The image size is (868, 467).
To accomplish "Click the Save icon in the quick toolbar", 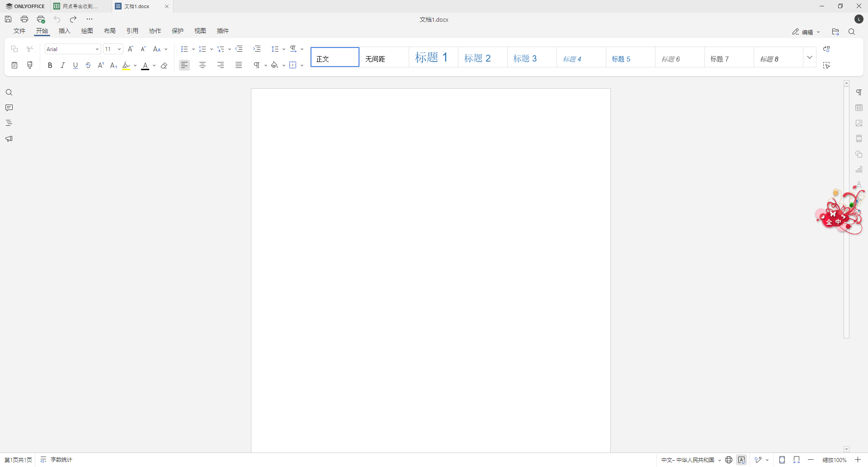I will pos(8,19).
